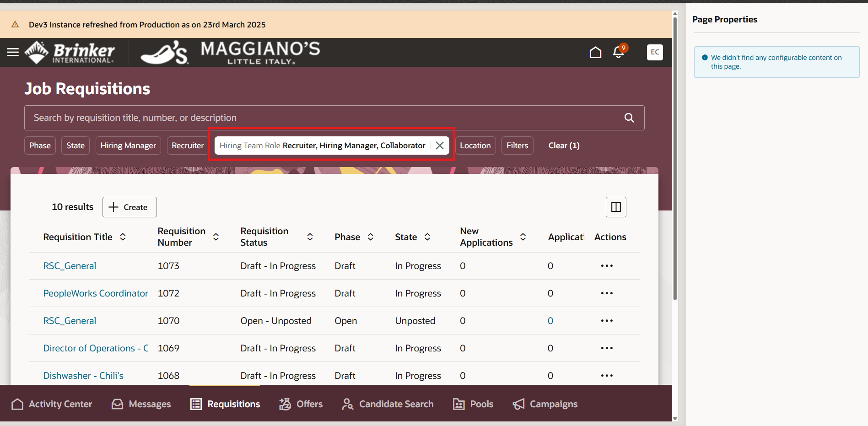This screenshot has height=426, width=868.
Task: Open the Candidate Search tab
Action: [388, 404]
